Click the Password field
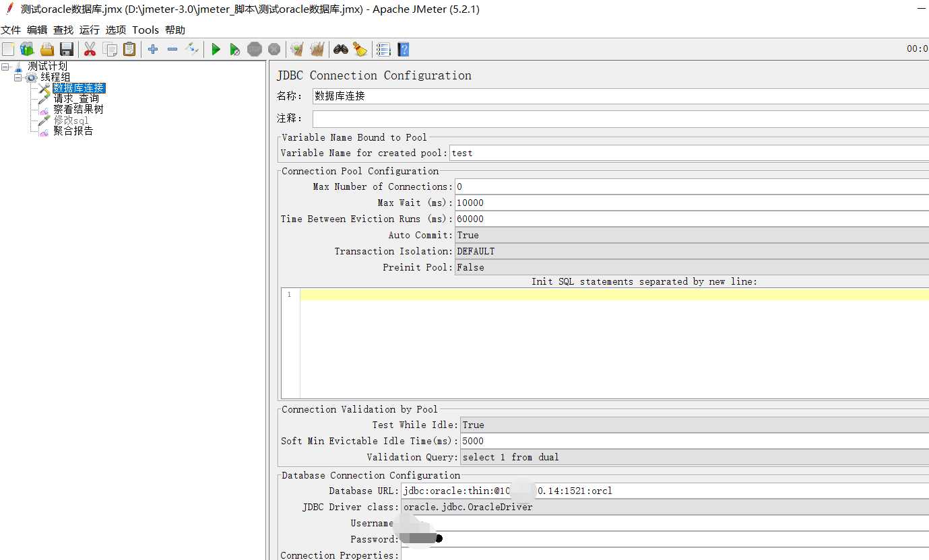929x560 pixels. (665, 539)
